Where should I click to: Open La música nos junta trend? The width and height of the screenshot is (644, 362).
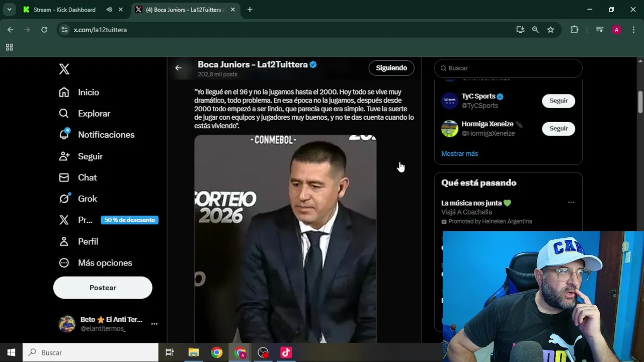(476, 203)
